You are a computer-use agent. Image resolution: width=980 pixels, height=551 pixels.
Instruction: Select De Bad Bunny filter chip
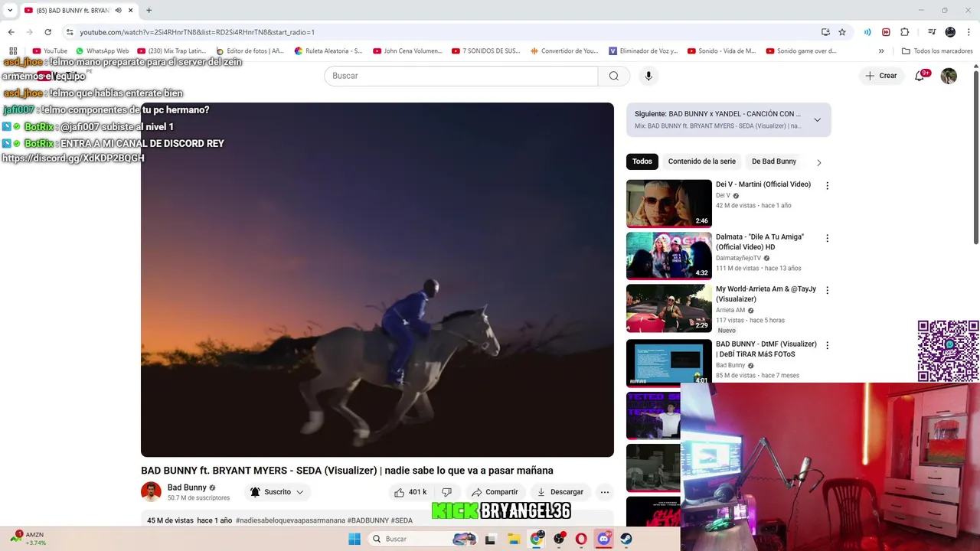pyautogui.click(x=774, y=161)
